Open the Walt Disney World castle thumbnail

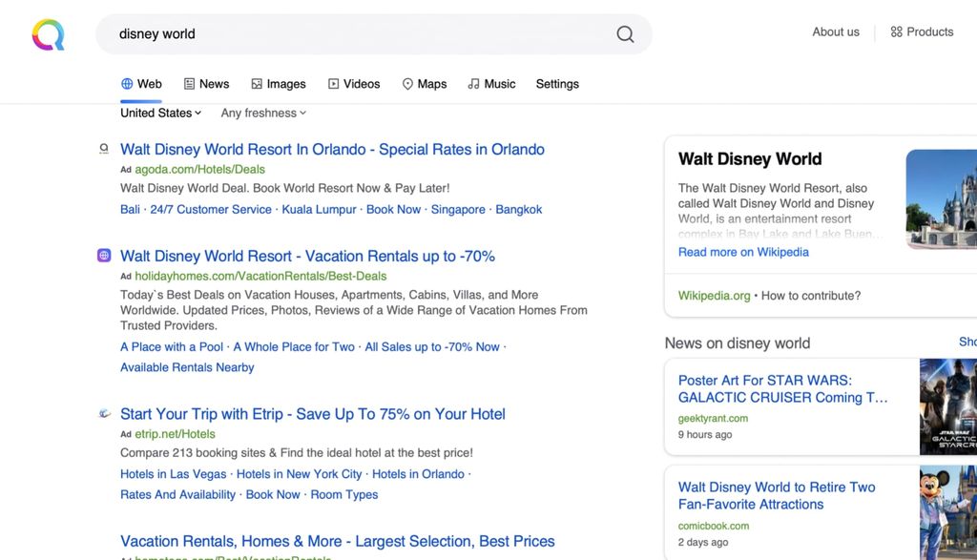point(942,198)
